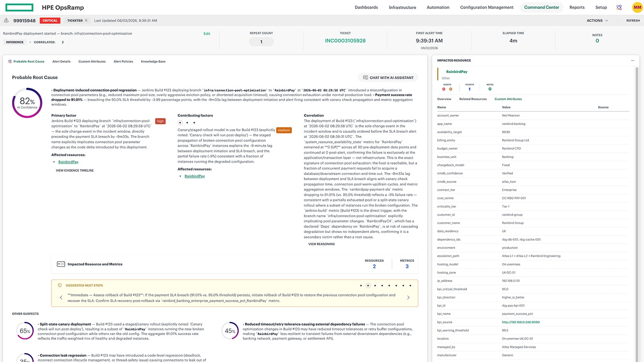
Task: Switch to the Overview tab in Impacted Resource
Action: click(x=444, y=99)
